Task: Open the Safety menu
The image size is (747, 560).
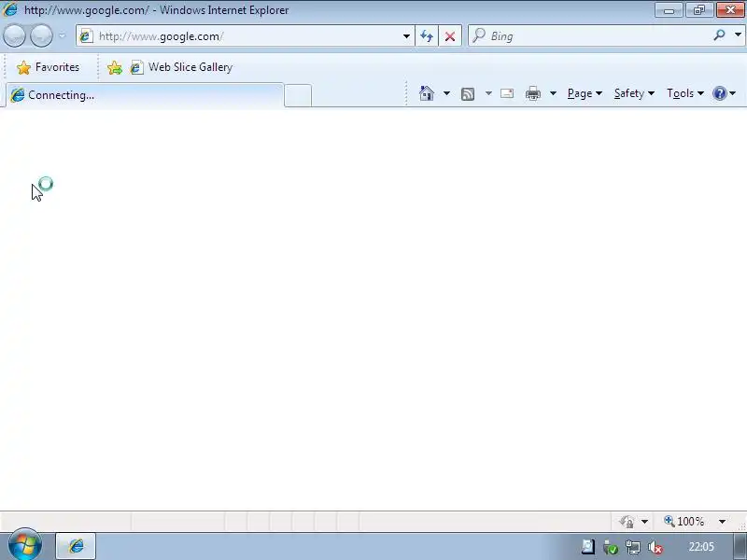Action: (x=634, y=93)
